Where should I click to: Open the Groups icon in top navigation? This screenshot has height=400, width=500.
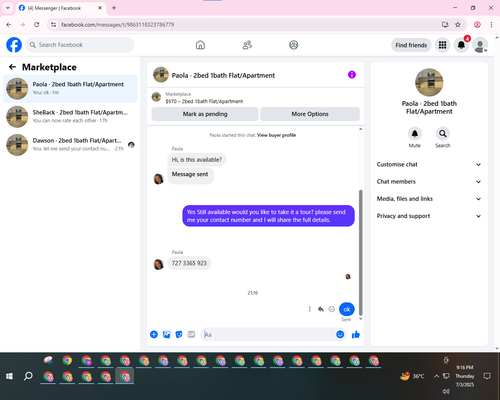click(x=294, y=45)
